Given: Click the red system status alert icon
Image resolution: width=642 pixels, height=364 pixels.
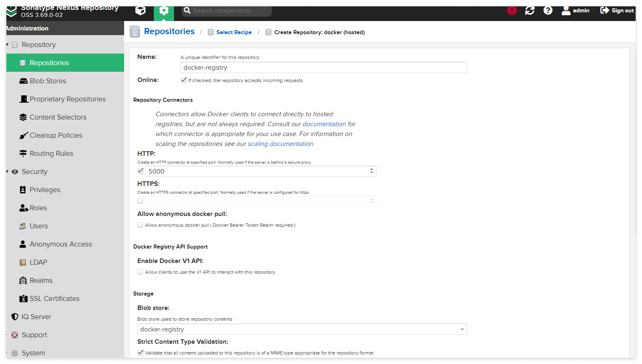Looking at the screenshot, I should [512, 11].
